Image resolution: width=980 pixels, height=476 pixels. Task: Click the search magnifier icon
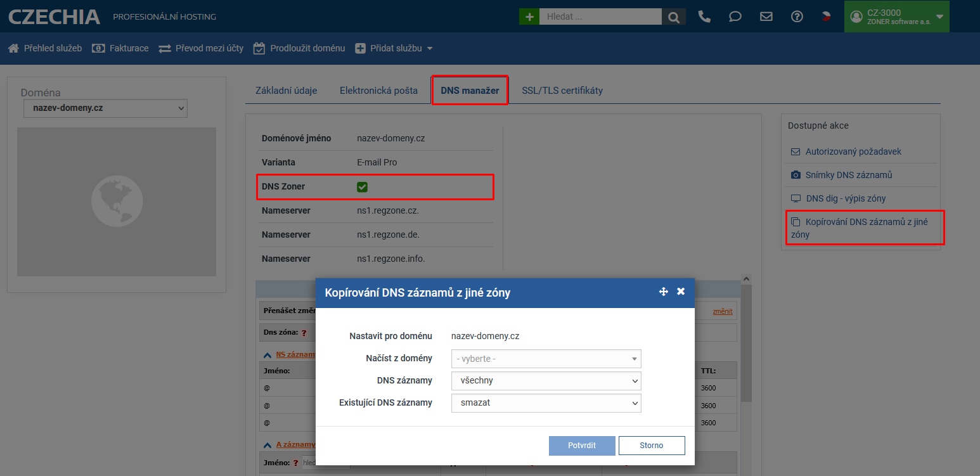pyautogui.click(x=673, y=16)
